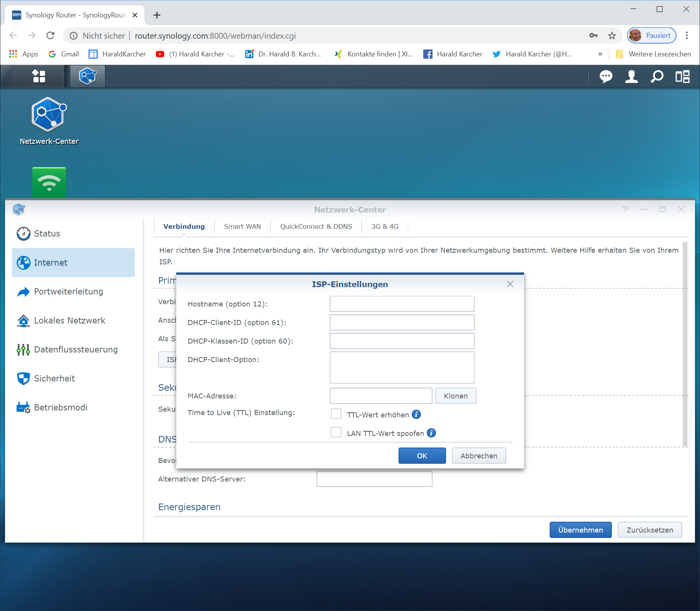Select Portweiterleitung in the sidebar
This screenshot has height=611, width=700.
click(68, 291)
